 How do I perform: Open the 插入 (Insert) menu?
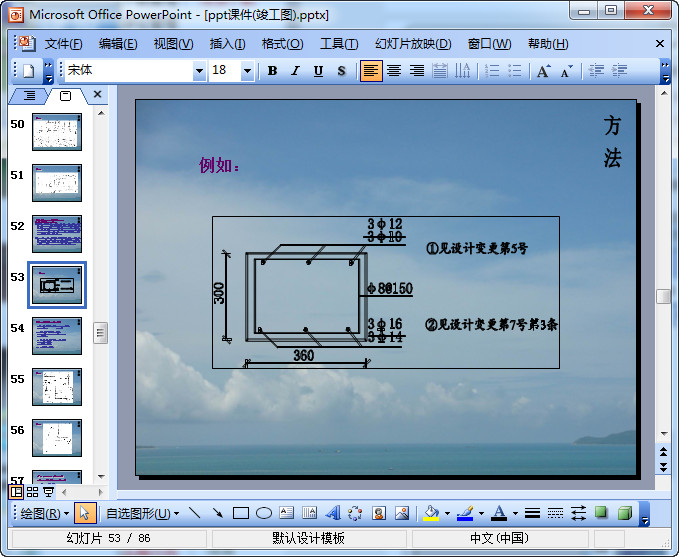click(x=227, y=44)
